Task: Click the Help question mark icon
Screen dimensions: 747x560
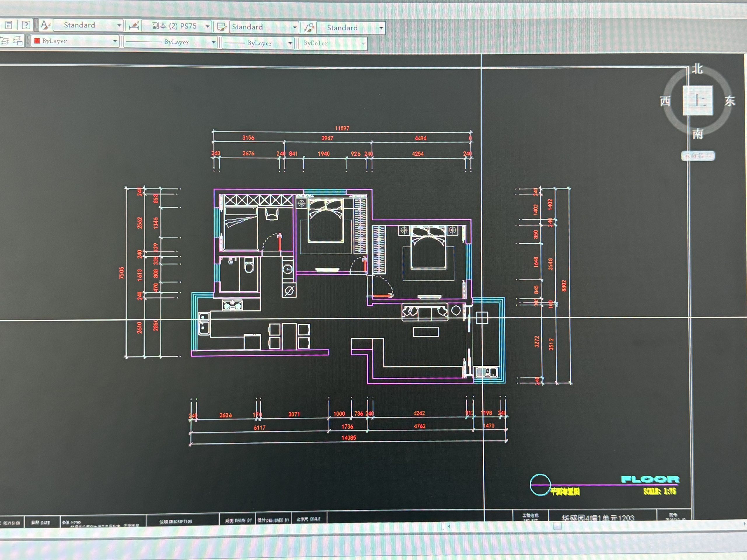Action: click(x=26, y=24)
